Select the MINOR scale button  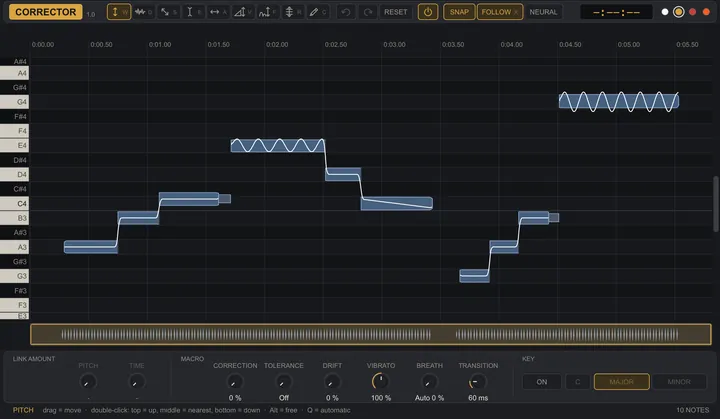tap(679, 382)
